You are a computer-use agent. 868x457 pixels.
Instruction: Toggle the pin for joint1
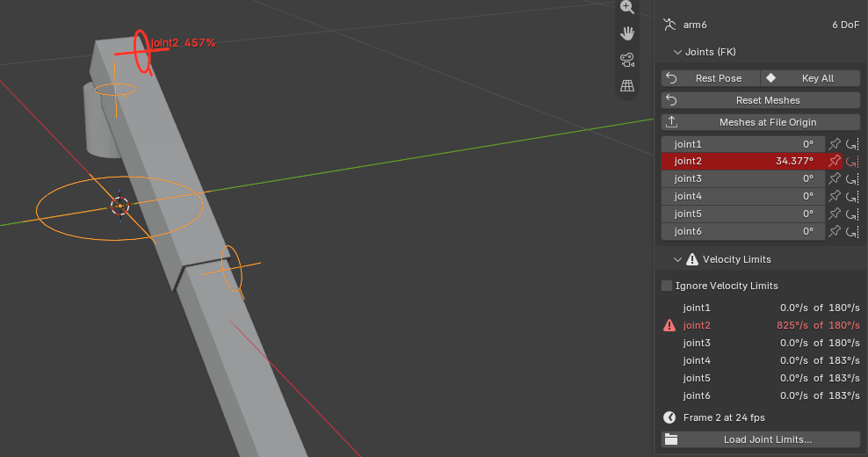(835, 144)
